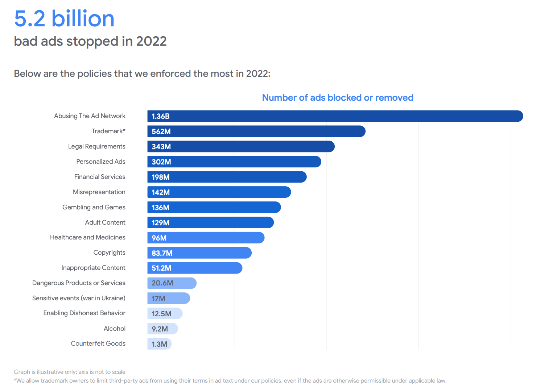This screenshot has height=392, width=536.
Task: Select the 302M Personalized Ads bar
Action: 234,162
